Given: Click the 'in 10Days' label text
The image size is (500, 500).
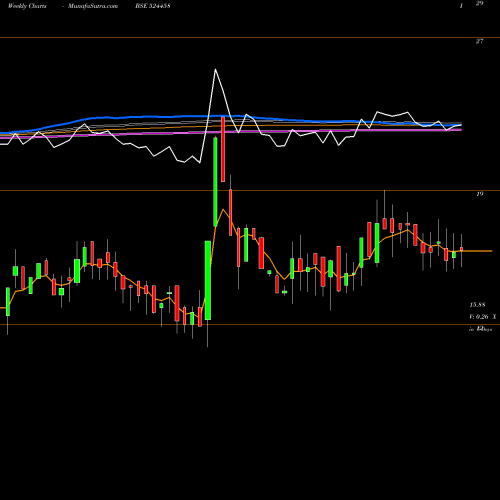Looking at the screenshot, I should pos(480,329).
